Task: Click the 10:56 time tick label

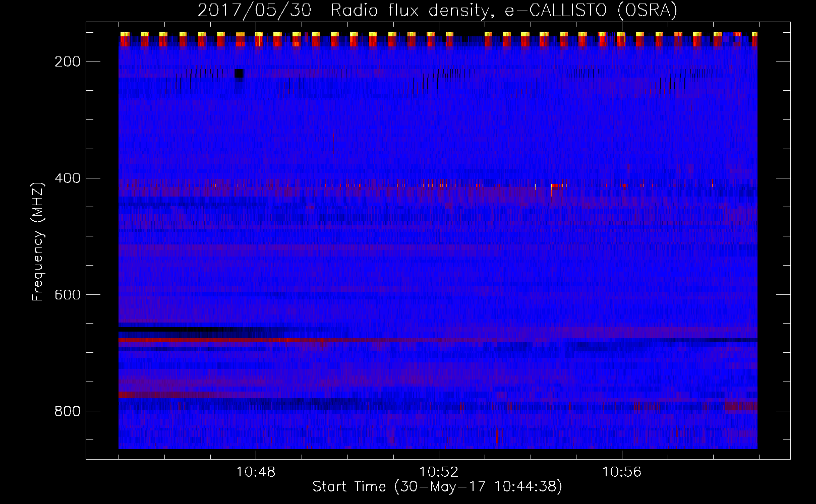Action: point(622,472)
